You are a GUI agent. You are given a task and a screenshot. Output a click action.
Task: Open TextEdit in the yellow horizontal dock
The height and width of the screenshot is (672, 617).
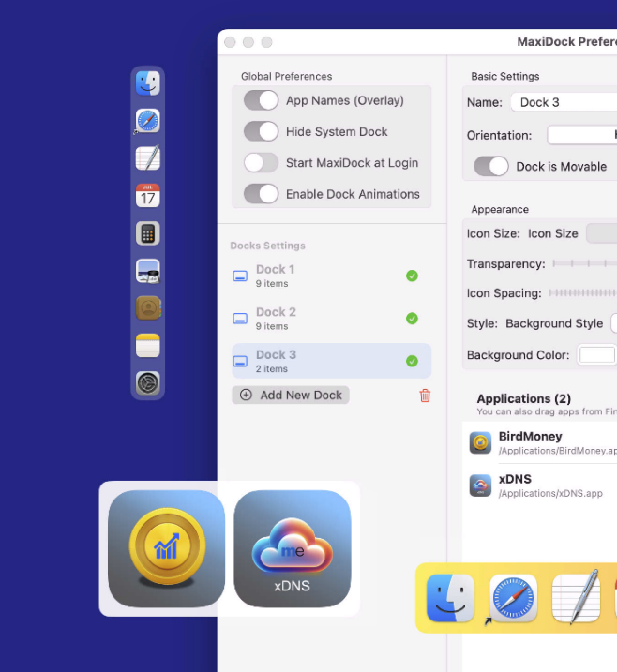576,597
